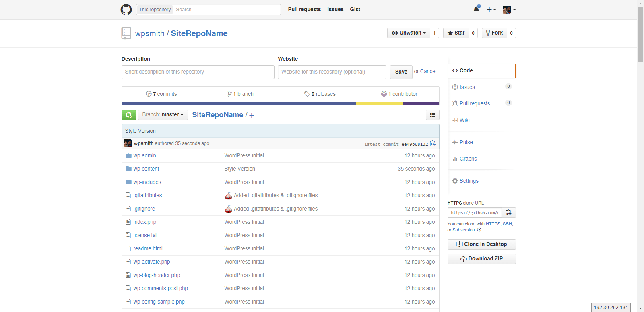Click the green compare and review button
The image size is (644, 312).
pyautogui.click(x=129, y=115)
